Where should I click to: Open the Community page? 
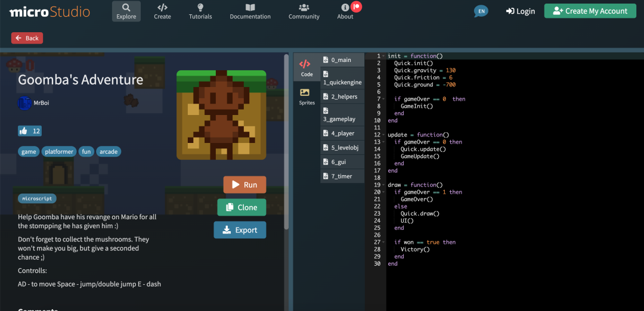click(x=304, y=11)
